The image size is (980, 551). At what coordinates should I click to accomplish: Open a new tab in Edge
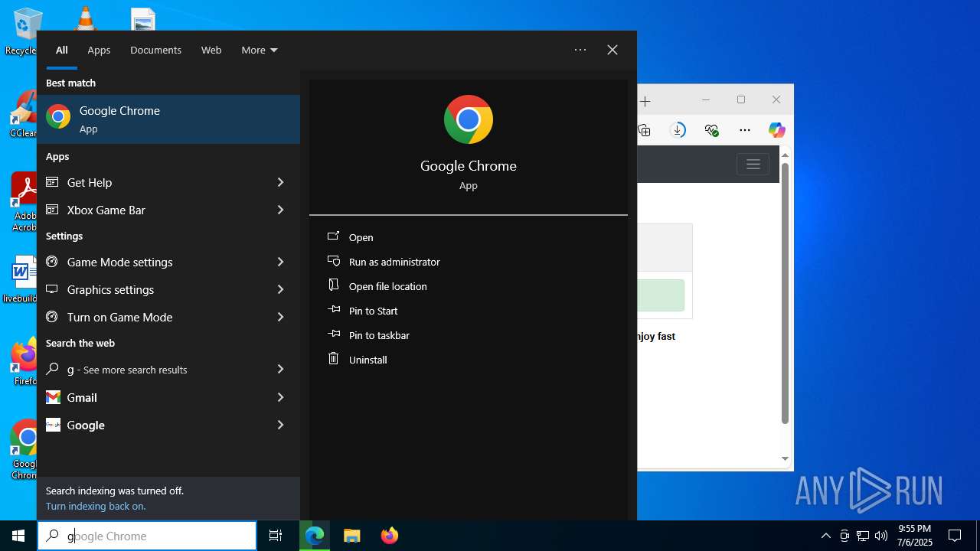pos(645,101)
